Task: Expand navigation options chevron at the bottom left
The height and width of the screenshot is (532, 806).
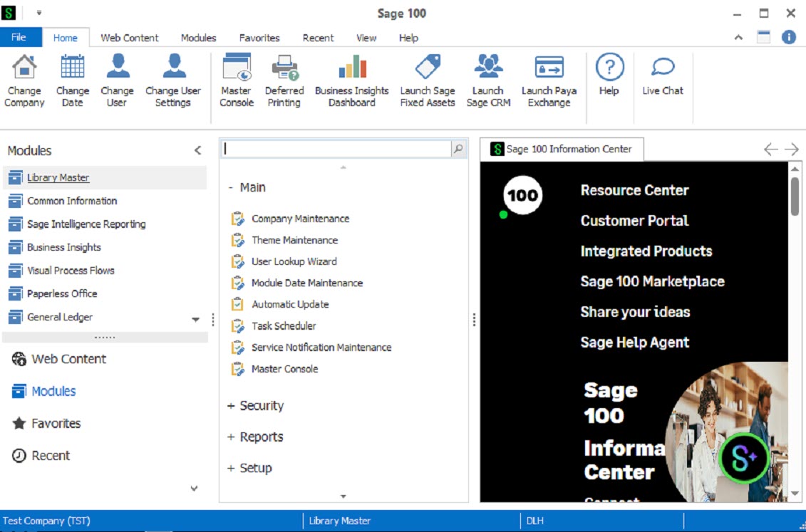Action: pyautogui.click(x=194, y=489)
